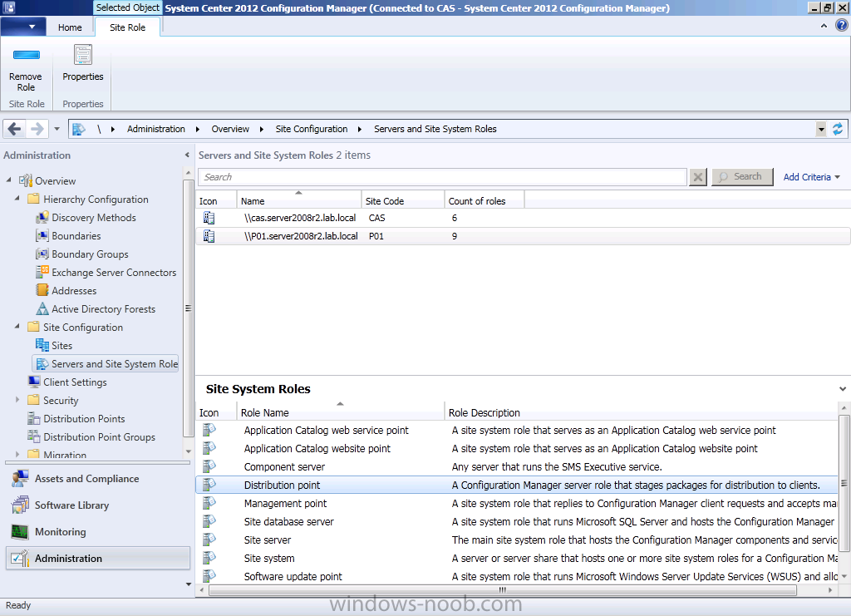
Task: Switch to the Administration workspace
Action: [x=98, y=559]
